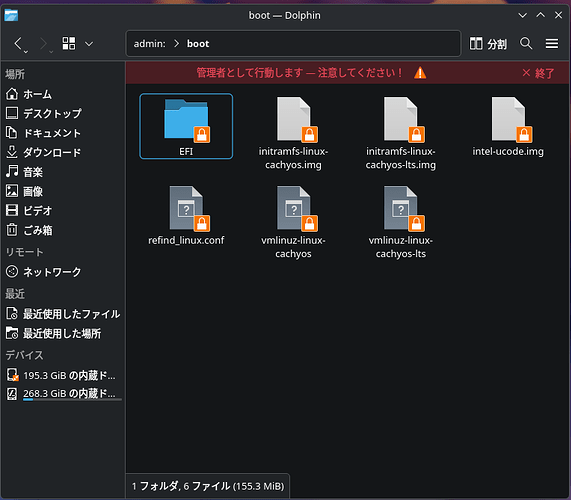
Task: Go back with the back arrow
Action: tap(18, 44)
